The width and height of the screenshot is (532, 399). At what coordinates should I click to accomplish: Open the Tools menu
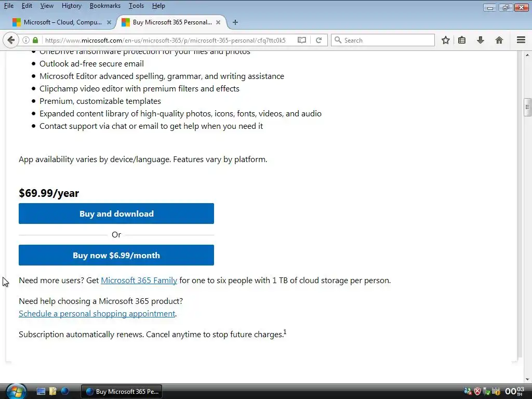click(137, 6)
